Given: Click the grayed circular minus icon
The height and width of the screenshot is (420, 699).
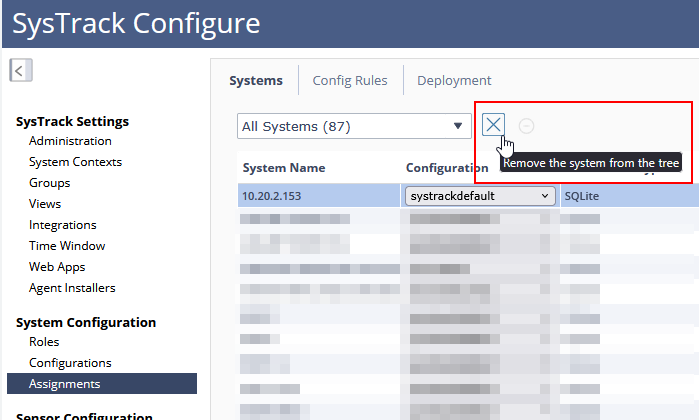Looking at the screenshot, I should (526, 126).
